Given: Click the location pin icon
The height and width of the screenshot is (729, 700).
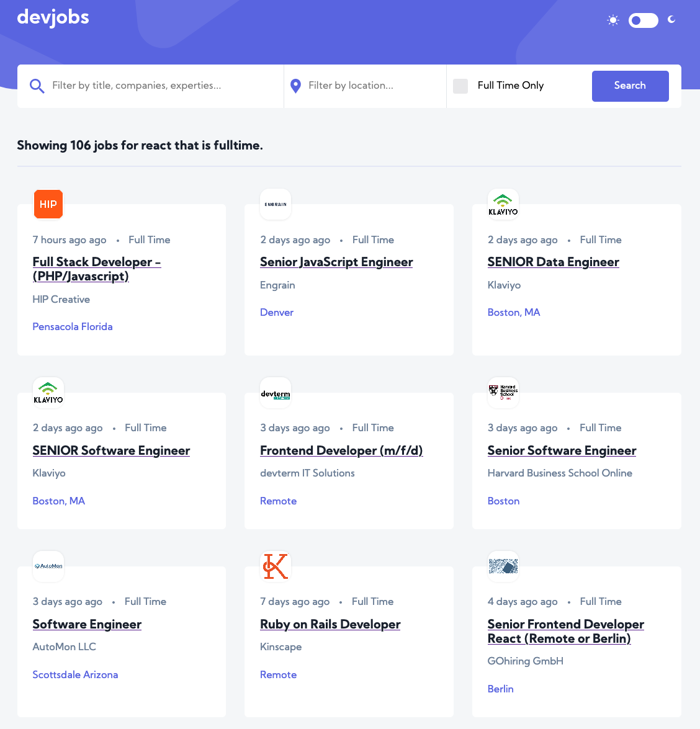Looking at the screenshot, I should point(296,86).
